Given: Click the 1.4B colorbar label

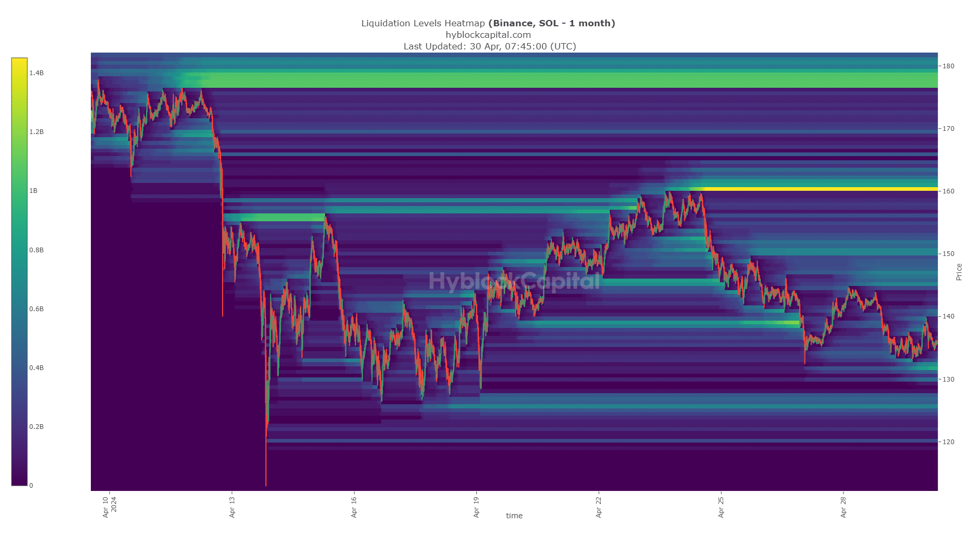Looking at the screenshot, I should pos(36,73).
